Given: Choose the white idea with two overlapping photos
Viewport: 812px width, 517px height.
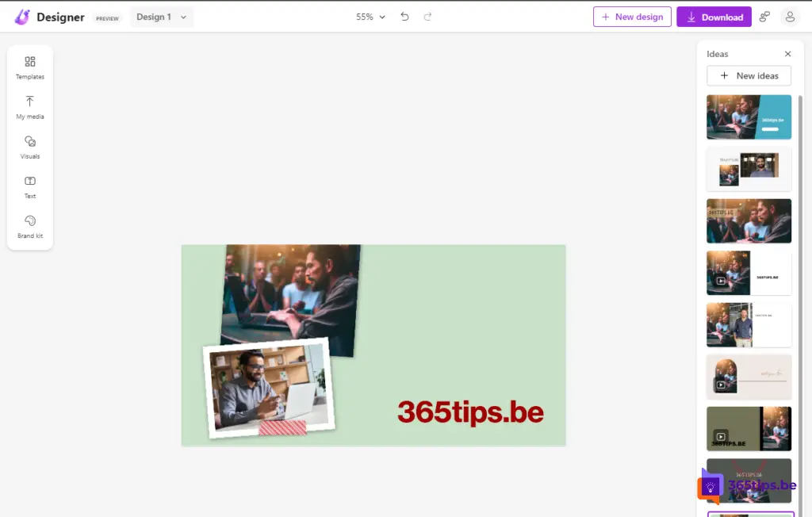Looking at the screenshot, I should pyautogui.click(x=749, y=169).
